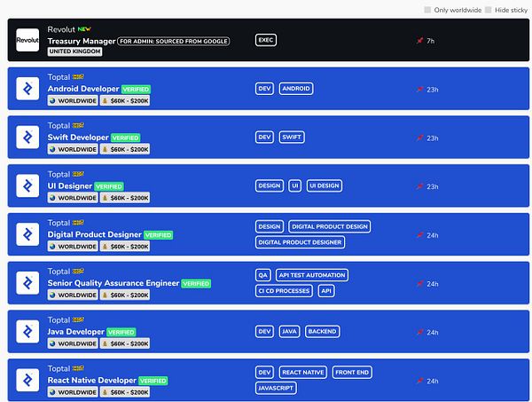
Task: Filter by DIGITAL PRODUCT DESIGN tag
Action: (x=330, y=226)
